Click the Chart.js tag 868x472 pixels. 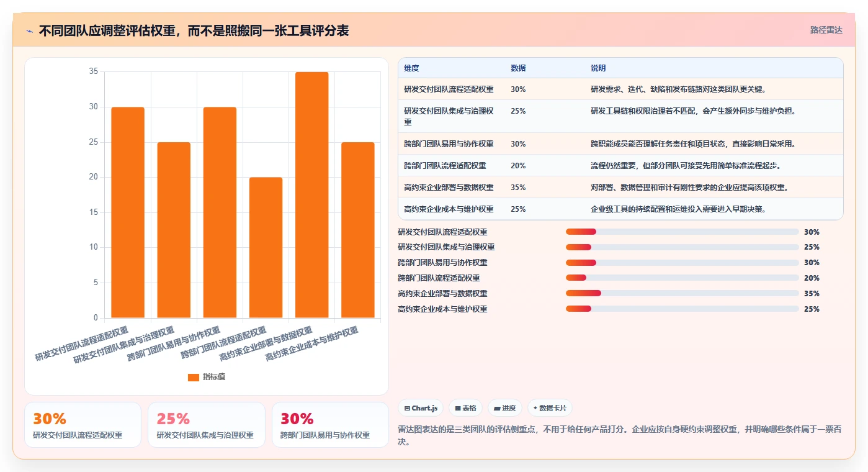click(421, 408)
